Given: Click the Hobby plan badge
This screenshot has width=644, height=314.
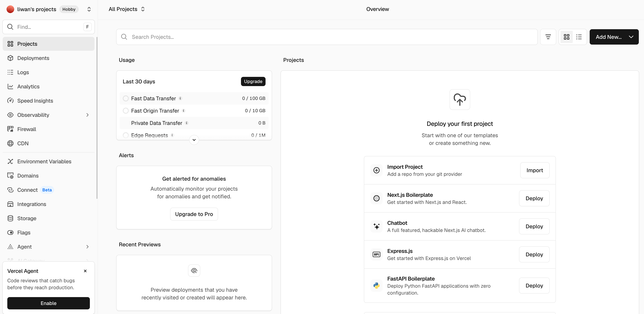Looking at the screenshot, I should click(69, 9).
